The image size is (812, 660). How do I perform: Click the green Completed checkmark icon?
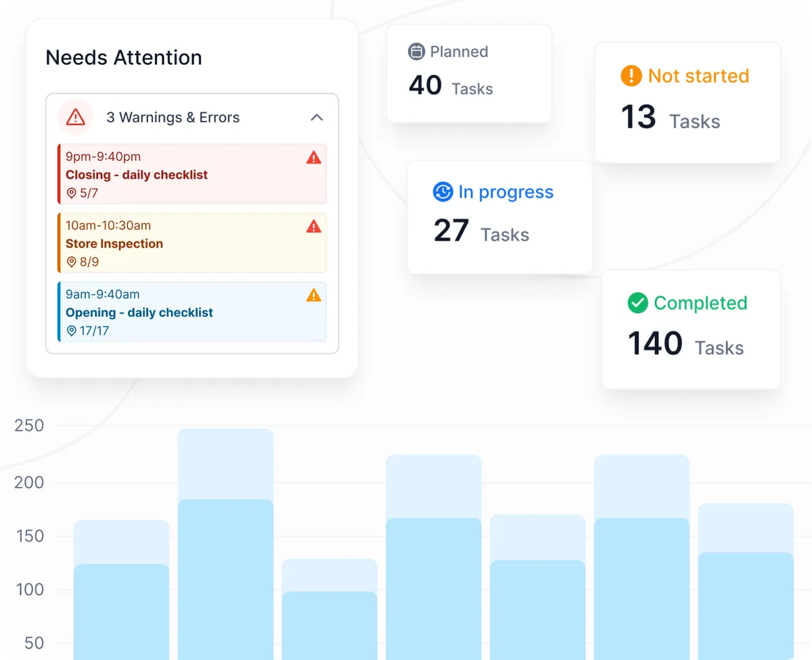[x=637, y=304]
